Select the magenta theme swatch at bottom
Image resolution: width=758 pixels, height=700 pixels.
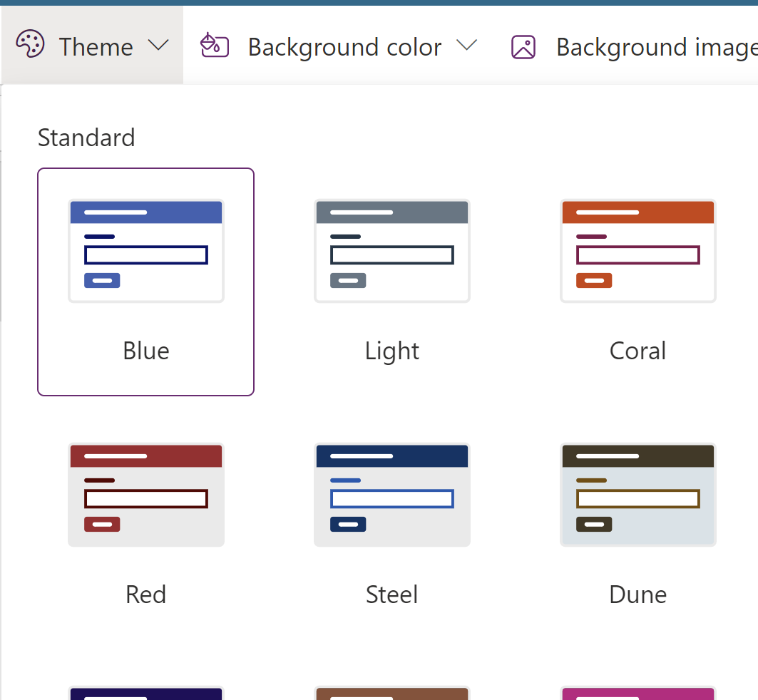coord(637,693)
